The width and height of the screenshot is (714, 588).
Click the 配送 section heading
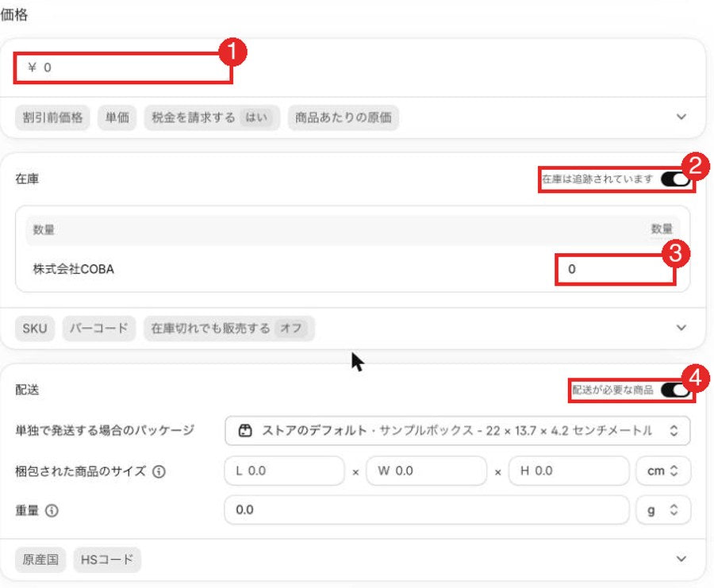coord(27,390)
